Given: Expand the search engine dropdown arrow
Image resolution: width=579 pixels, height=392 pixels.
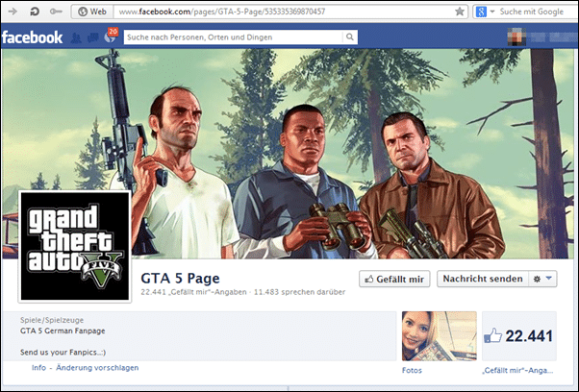Looking at the screenshot, I should coord(492,12).
